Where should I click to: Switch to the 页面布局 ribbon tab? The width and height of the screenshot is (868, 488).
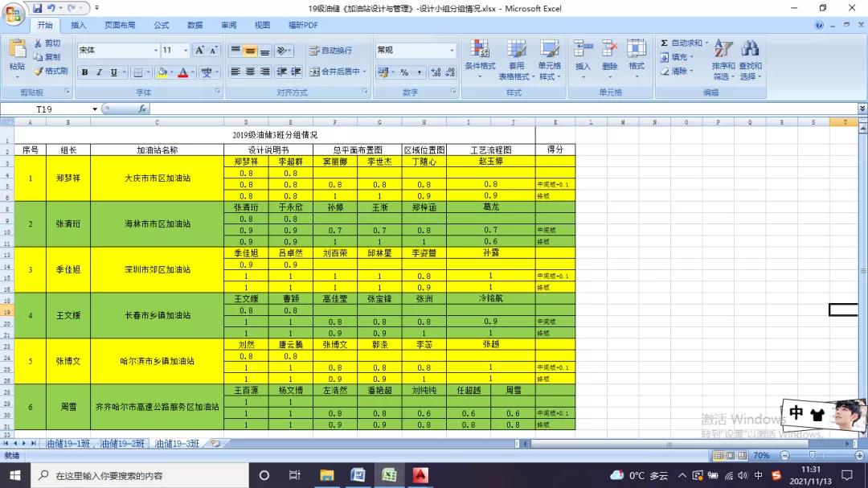click(x=120, y=25)
